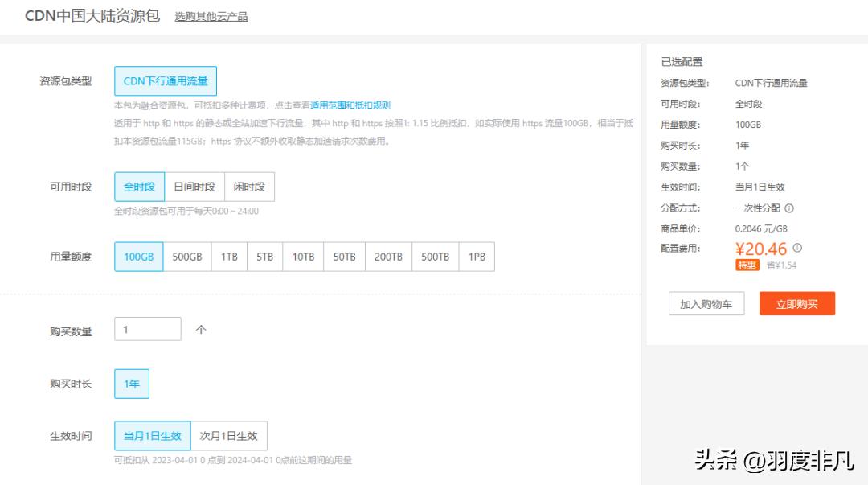The image size is (868, 485).
Task: Select the CDN下行通用流量 resource package type
Action: pyautogui.click(x=165, y=80)
